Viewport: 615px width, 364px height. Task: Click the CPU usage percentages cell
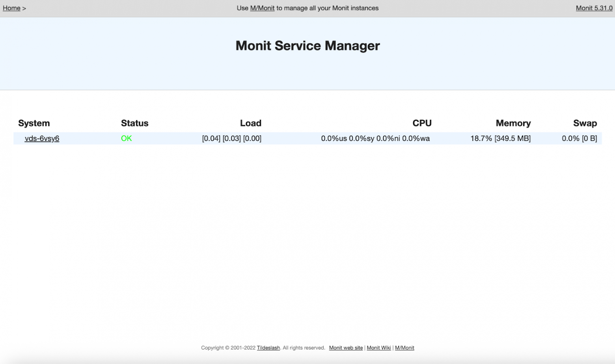(375, 138)
